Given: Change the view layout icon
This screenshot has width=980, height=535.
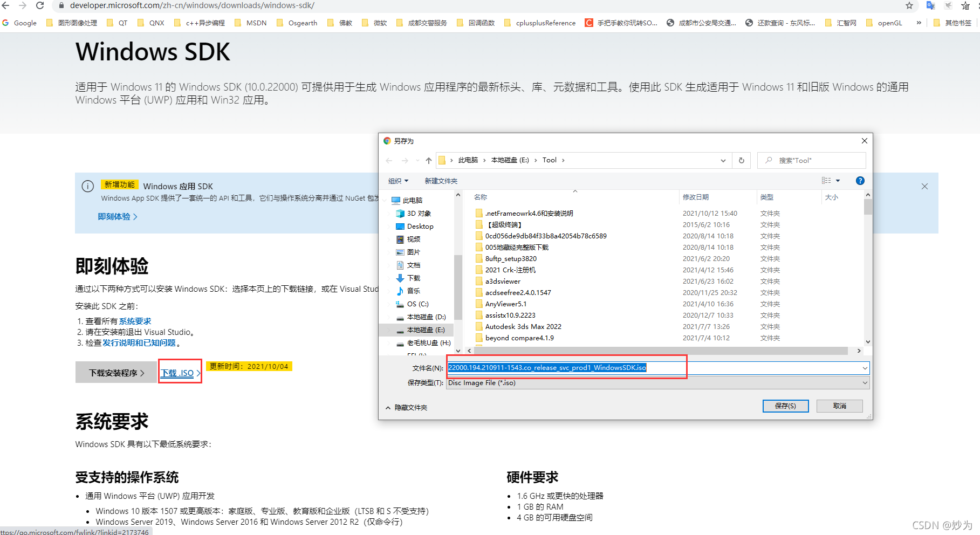Looking at the screenshot, I should click(x=826, y=181).
